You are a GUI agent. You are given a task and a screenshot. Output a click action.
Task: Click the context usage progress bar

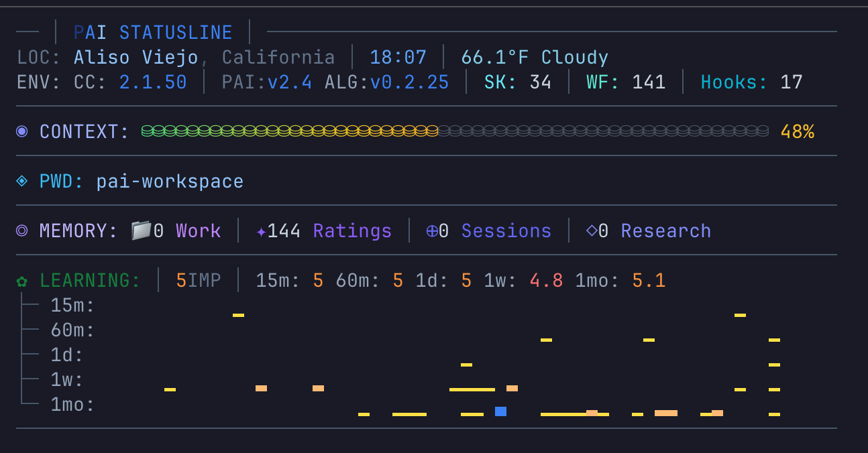[454, 131]
